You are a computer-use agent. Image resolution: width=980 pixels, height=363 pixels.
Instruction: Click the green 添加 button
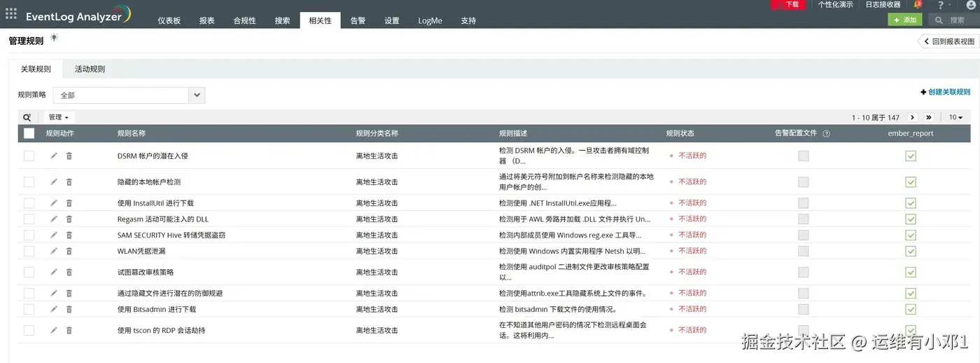[905, 20]
